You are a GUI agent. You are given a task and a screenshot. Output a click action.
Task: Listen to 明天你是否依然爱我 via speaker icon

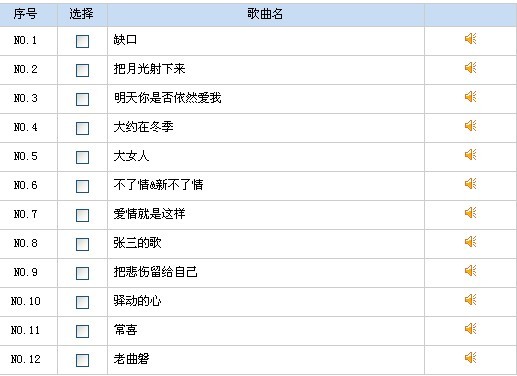click(470, 97)
